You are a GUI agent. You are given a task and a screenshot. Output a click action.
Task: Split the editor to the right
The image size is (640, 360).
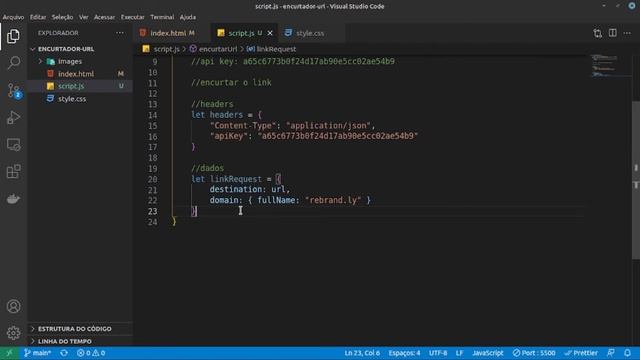[x=613, y=33]
